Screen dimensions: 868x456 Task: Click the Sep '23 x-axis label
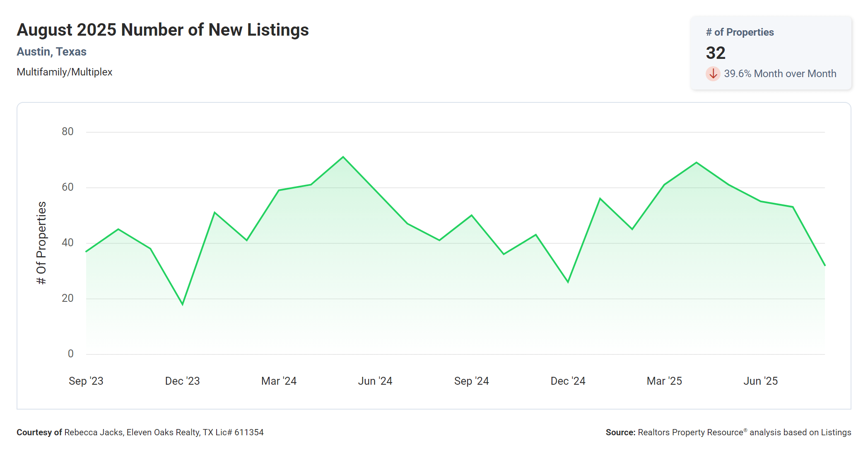coord(86,381)
